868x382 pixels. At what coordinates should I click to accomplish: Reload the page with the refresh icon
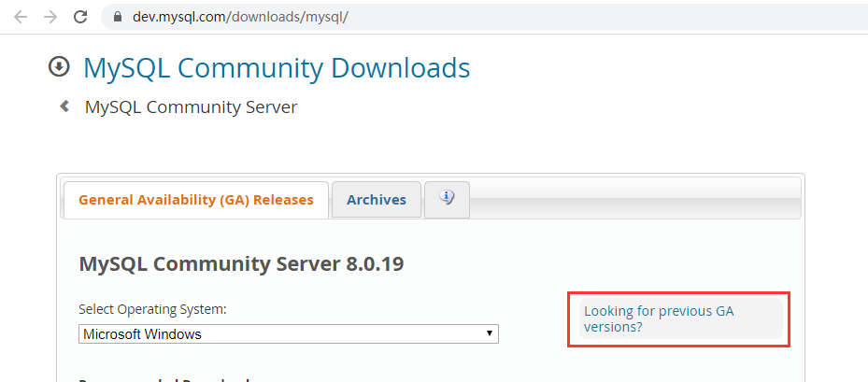81,17
